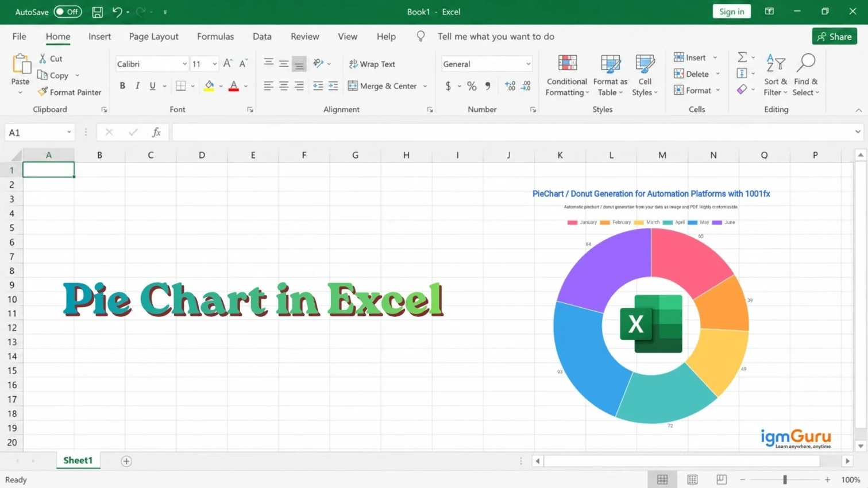Click the Borders icon
This screenshot has height=488, width=868.
[181, 86]
